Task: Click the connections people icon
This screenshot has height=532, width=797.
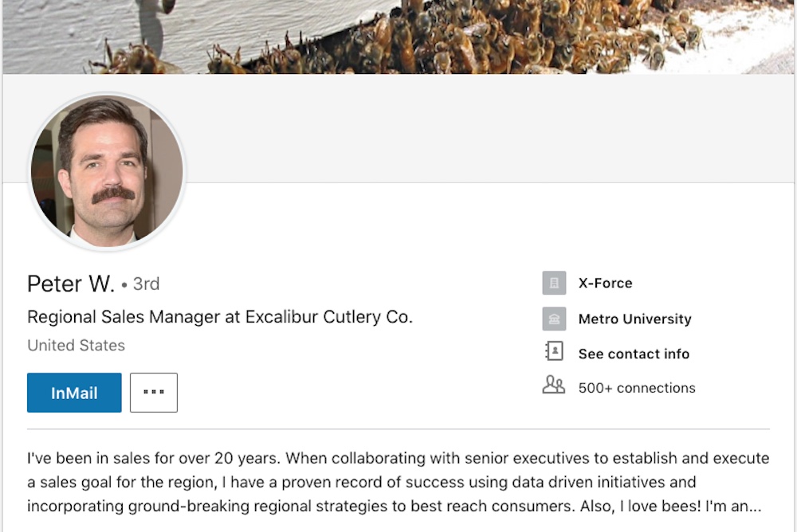Action: coord(553,387)
